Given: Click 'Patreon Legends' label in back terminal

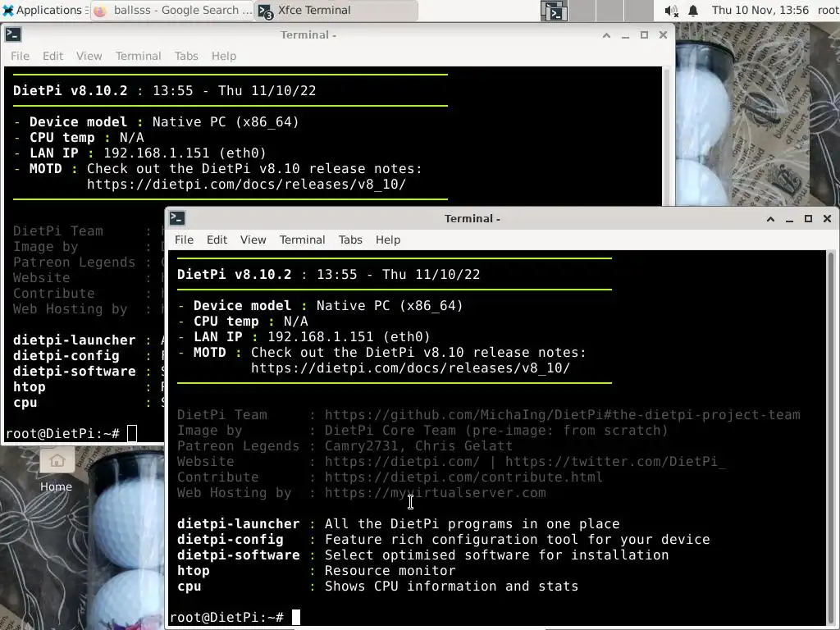Looking at the screenshot, I should [75, 262].
